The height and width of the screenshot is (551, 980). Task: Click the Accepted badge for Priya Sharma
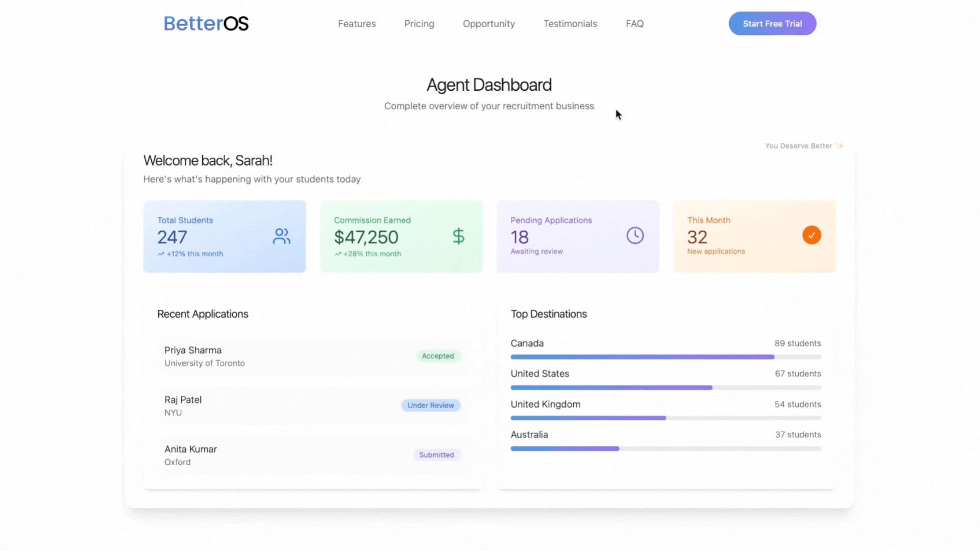coord(437,356)
